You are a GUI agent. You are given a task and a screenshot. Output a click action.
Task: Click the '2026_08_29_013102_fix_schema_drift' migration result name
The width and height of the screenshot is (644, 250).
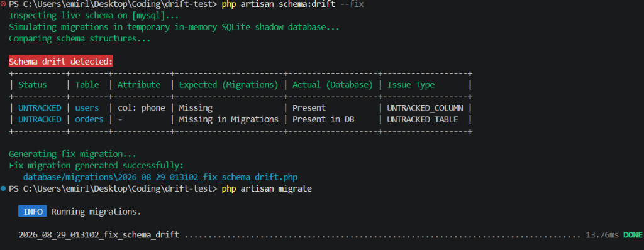(x=99, y=235)
